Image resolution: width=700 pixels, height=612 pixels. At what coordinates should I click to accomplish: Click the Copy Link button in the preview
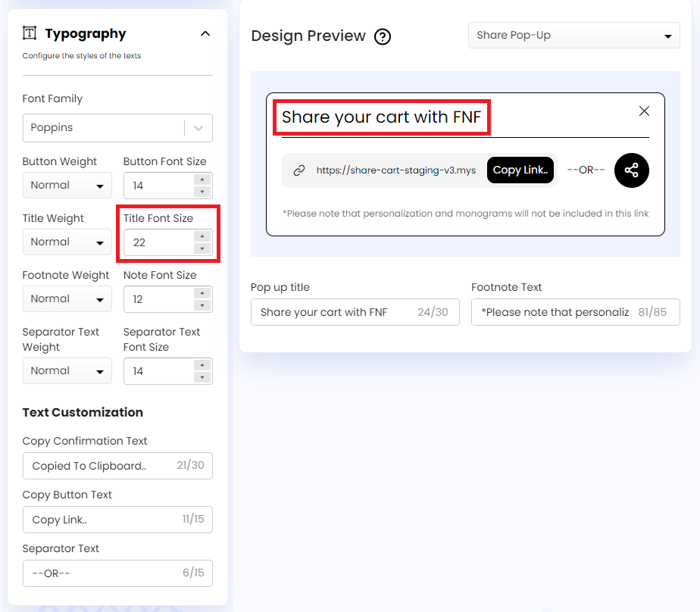520,170
